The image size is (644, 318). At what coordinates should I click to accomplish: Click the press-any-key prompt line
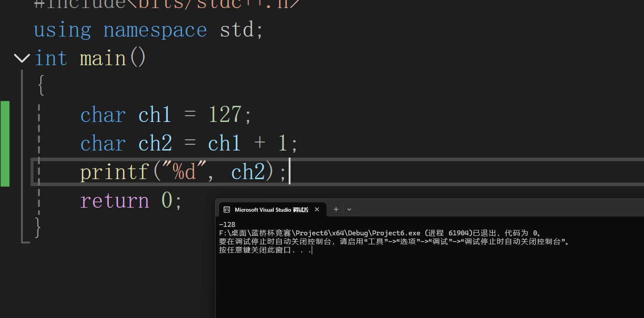pyautogui.click(x=265, y=250)
